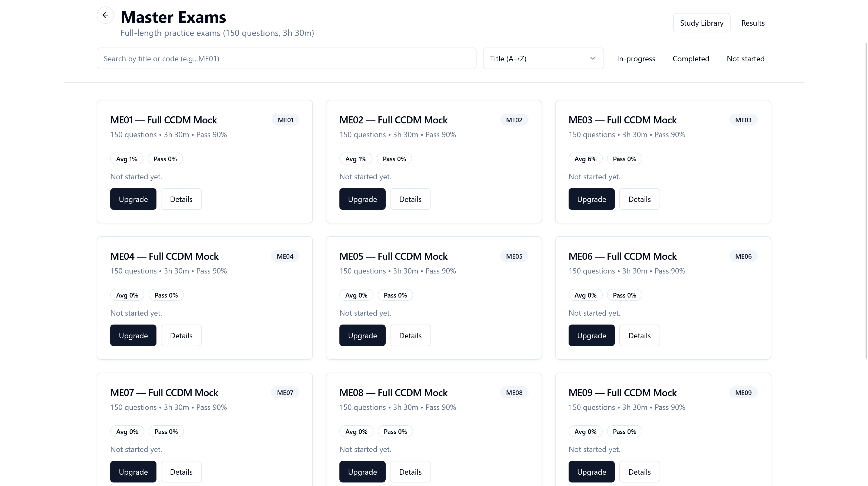Open Details for ME07
868x486 pixels.
(x=181, y=472)
